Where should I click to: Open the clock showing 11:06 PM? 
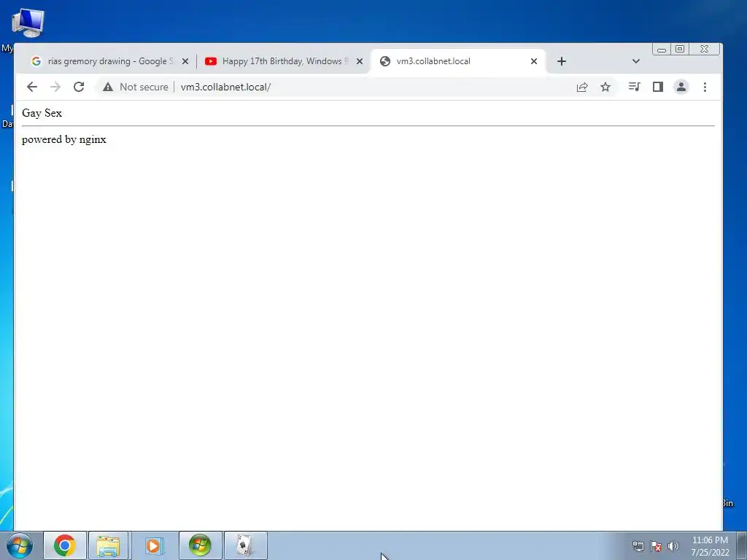coord(710,545)
